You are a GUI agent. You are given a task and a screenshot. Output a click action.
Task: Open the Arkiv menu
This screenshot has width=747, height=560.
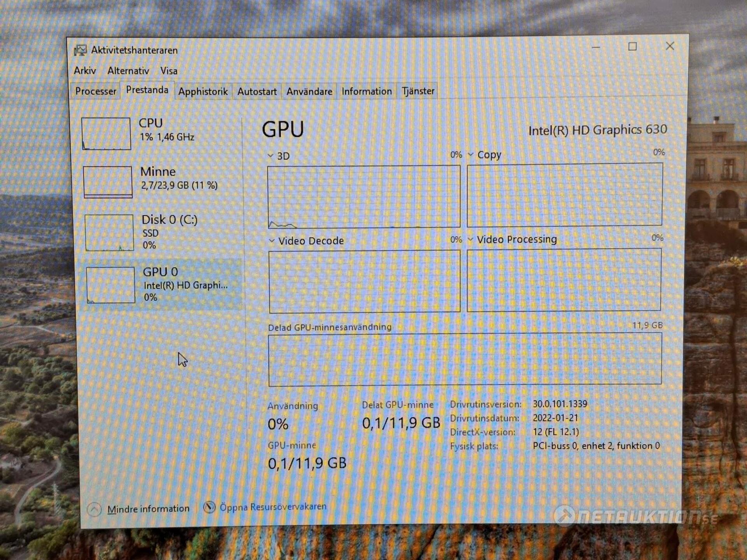pos(85,71)
